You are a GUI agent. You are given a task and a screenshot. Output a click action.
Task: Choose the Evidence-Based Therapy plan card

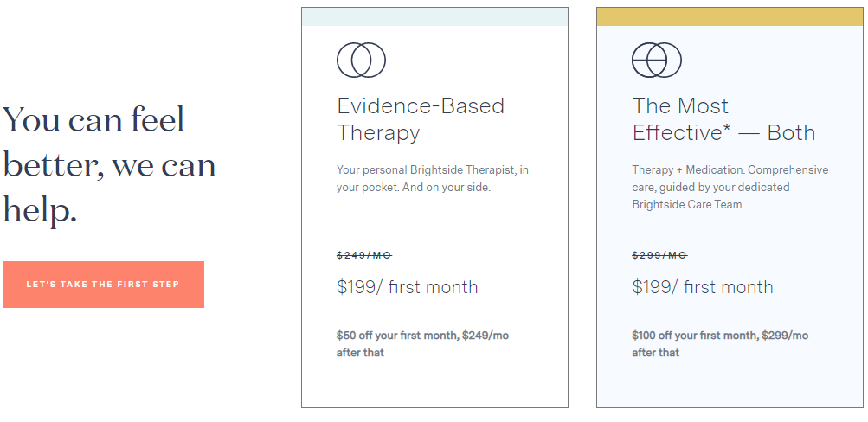click(x=434, y=208)
